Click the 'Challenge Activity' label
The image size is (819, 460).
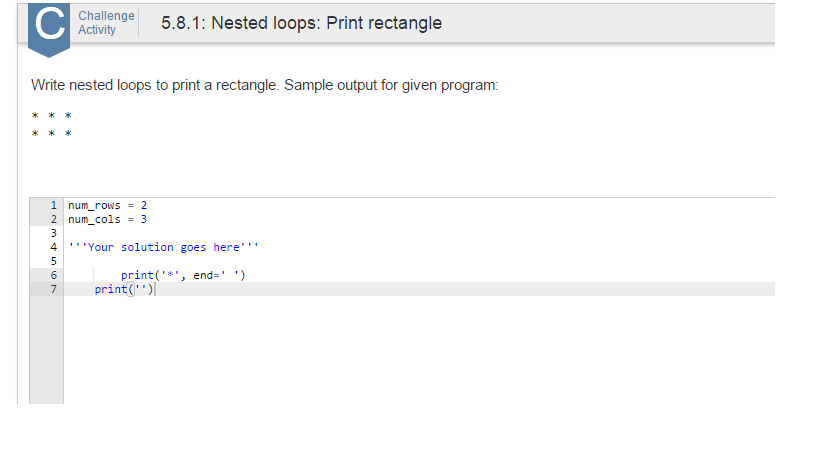(x=107, y=23)
